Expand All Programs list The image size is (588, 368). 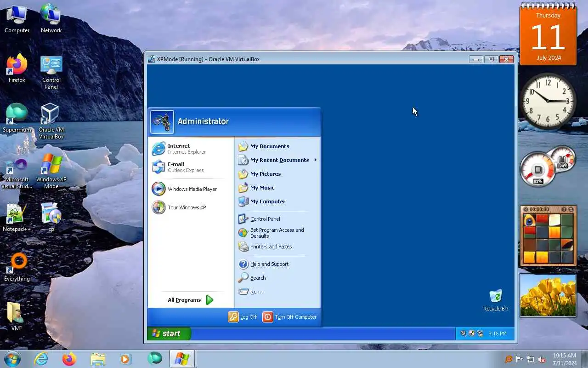pos(191,300)
